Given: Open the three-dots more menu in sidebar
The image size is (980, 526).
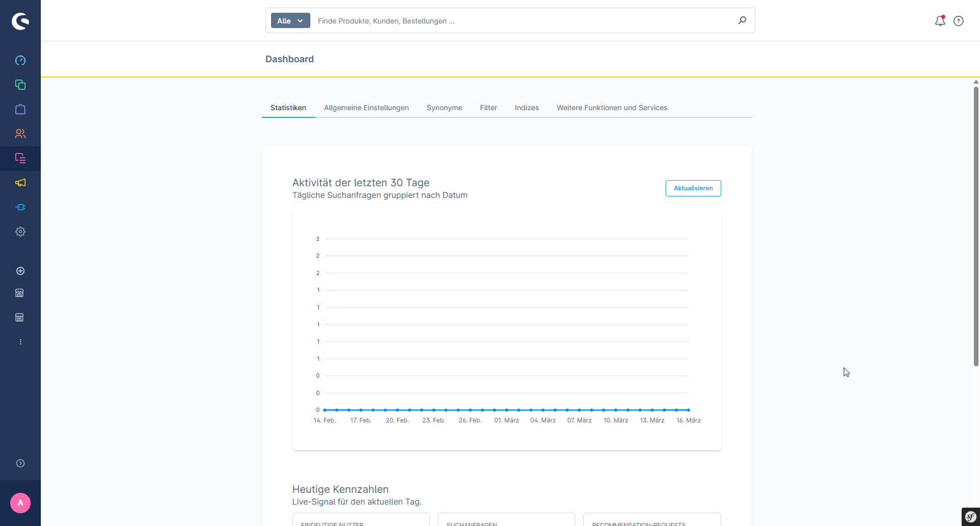Looking at the screenshot, I should click(x=20, y=342).
